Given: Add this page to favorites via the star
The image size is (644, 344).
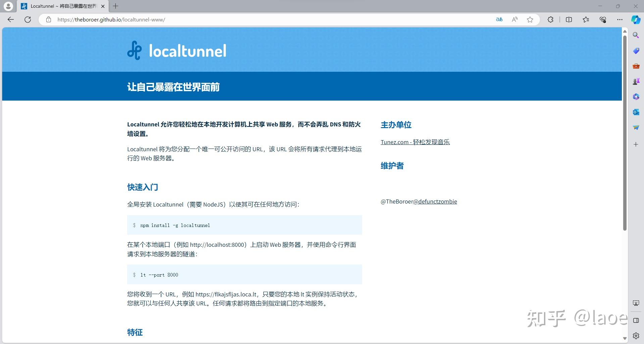Looking at the screenshot, I should click(x=530, y=19).
